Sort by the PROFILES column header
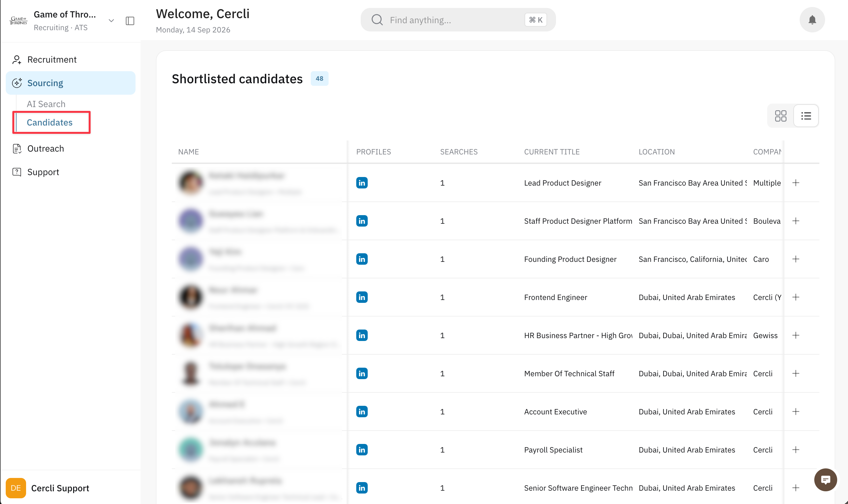The width and height of the screenshot is (848, 504). 373,152
